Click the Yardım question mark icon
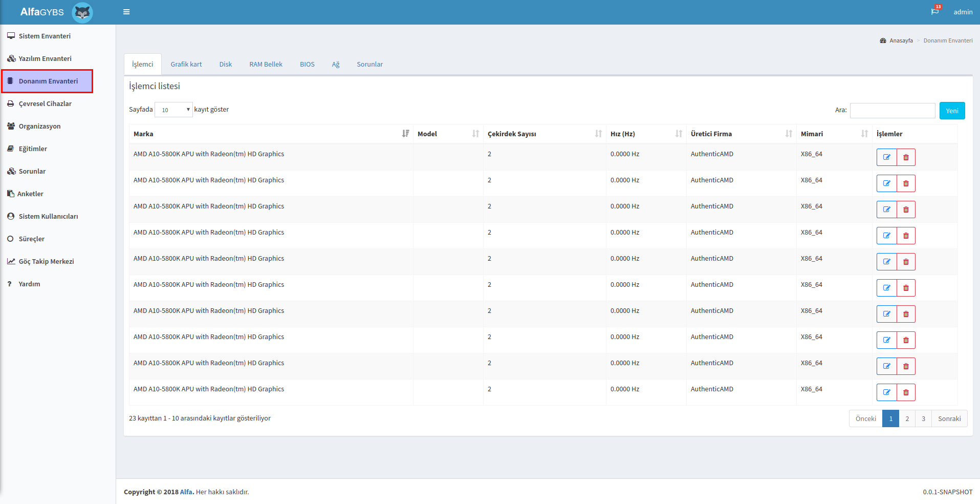Image resolution: width=980 pixels, height=504 pixels. 9,284
